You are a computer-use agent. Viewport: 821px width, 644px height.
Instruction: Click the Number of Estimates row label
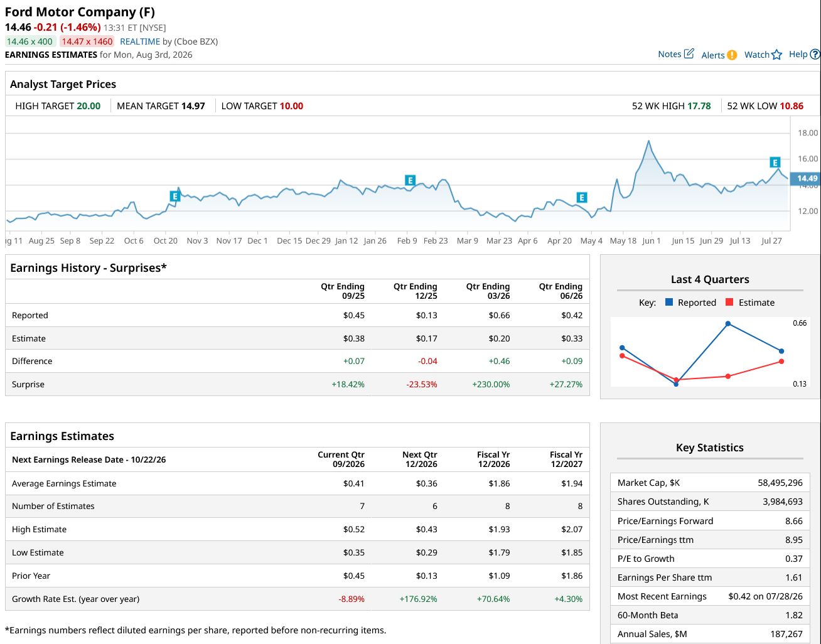click(x=53, y=506)
